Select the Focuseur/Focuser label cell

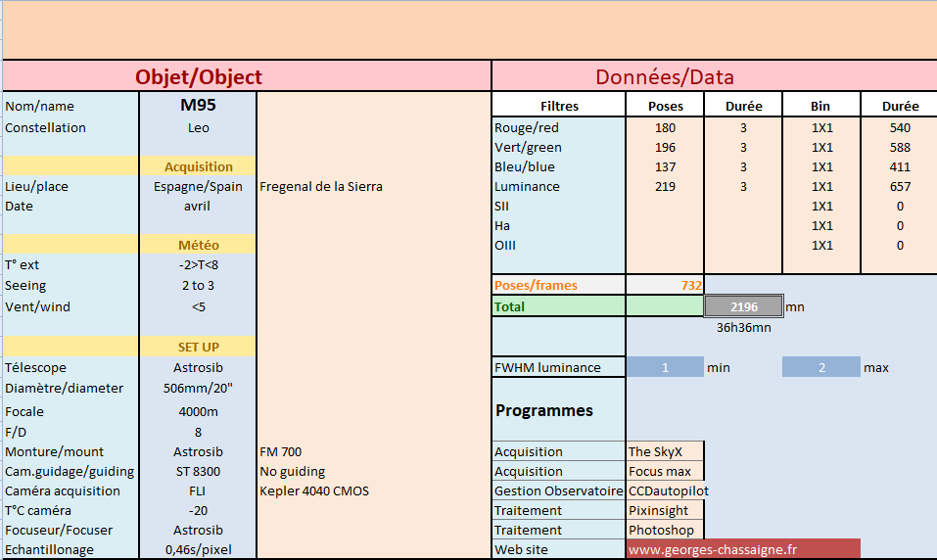click(70, 530)
